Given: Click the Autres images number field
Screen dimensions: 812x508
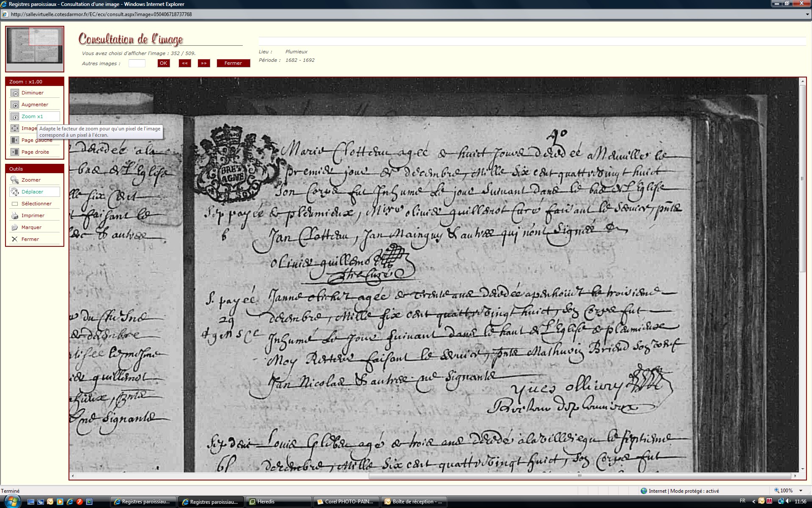Looking at the screenshot, I should pyautogui.click(x=137, y=63).
